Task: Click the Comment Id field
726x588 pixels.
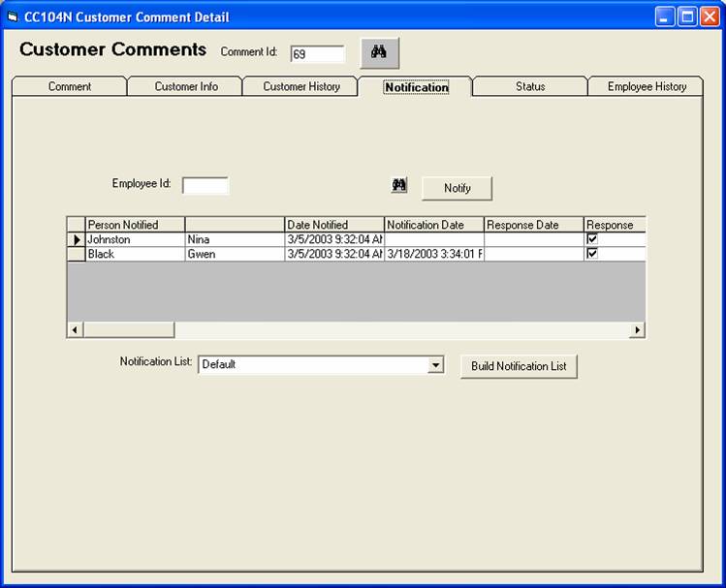Action: click(317, 54)
